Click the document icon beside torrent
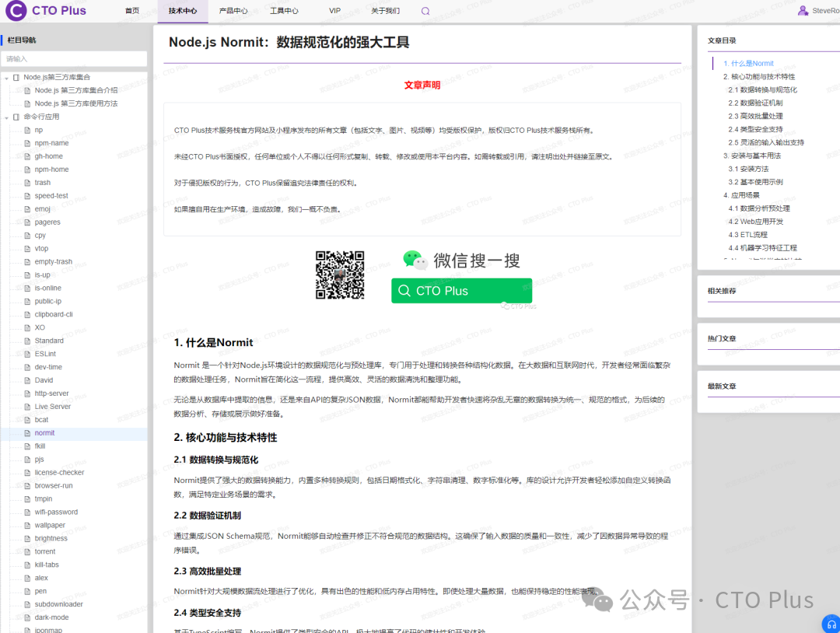 27,551
